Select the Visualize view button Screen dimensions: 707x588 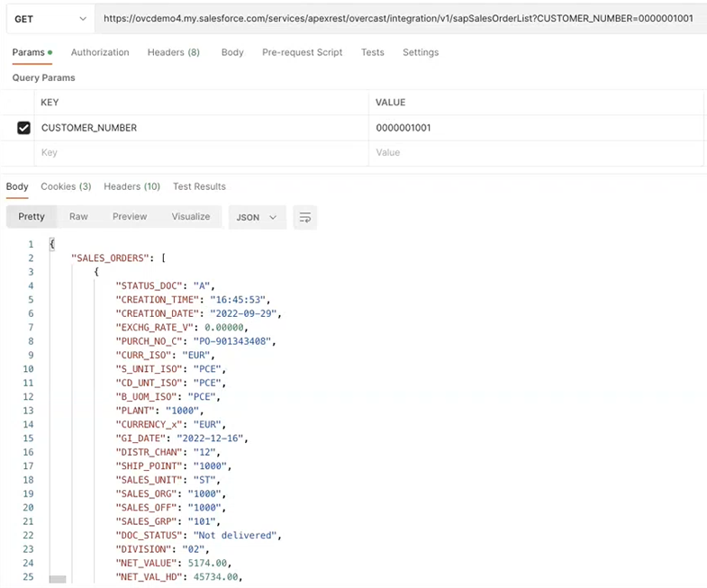coord(191,217)
